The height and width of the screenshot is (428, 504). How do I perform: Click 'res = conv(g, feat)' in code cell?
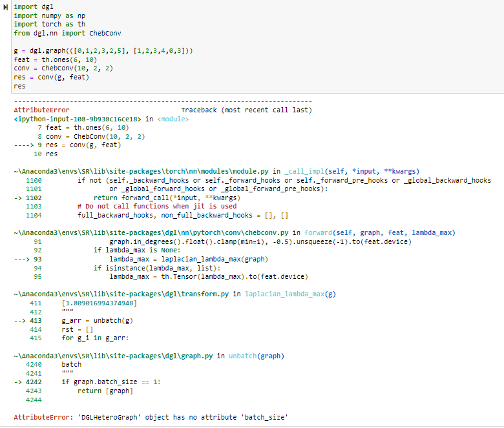pyautogui.click(x=52, y=77)
